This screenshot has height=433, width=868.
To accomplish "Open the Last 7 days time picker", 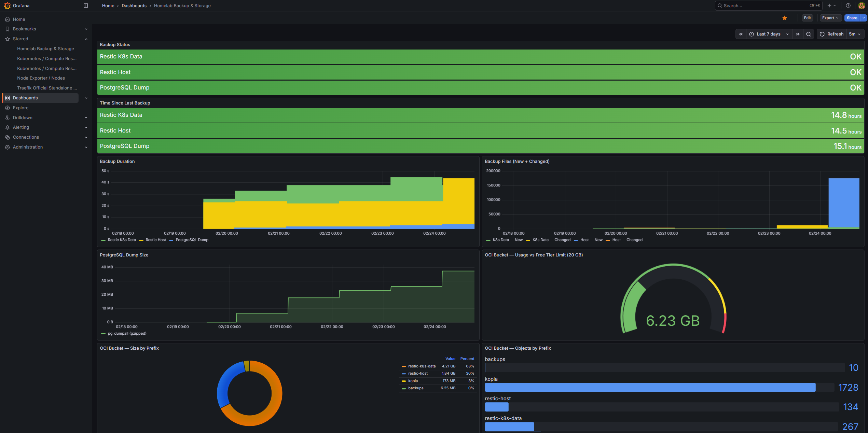I will [x=768, y=34].
